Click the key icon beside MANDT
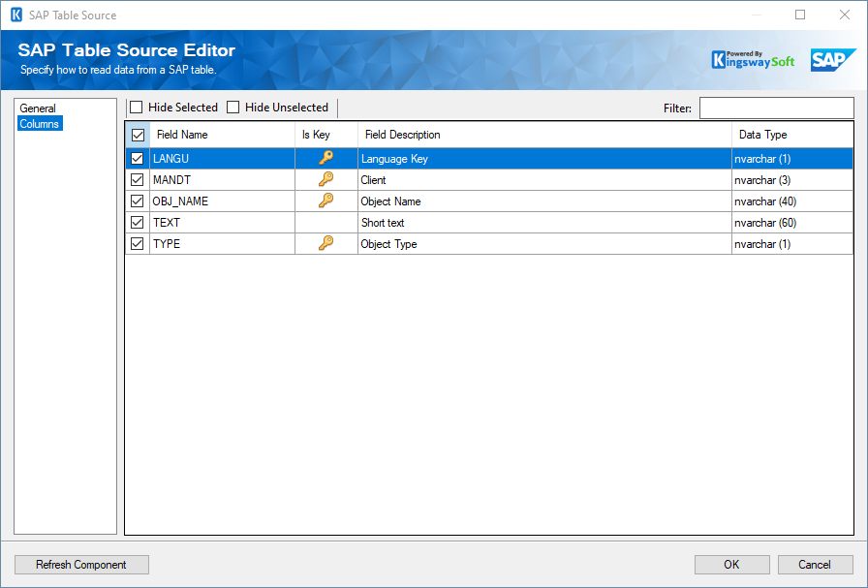868x588 pixels. point(325,179)
